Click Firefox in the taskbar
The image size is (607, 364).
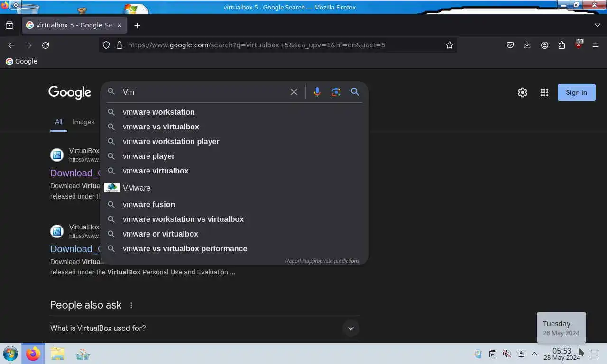[x=33, y=354]
